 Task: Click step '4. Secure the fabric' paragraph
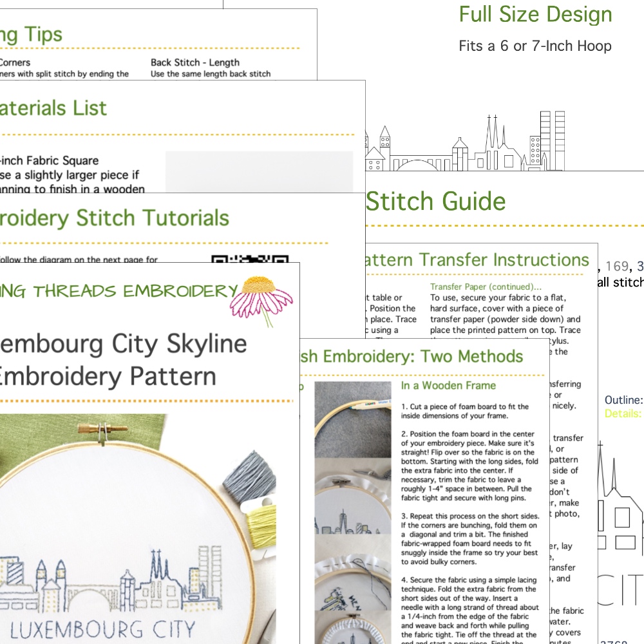tap(470, 610)
